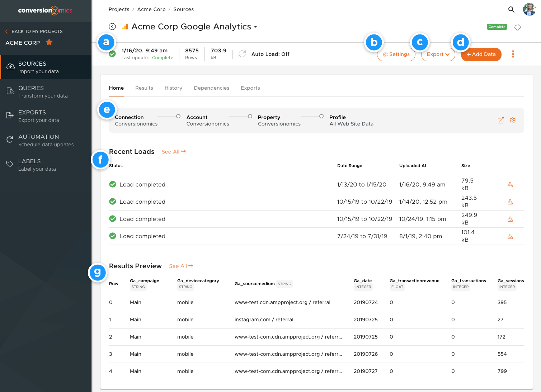Viewport: 541px width, 392px height.
Task: Click your profile avatar picture
Action: [x=529, y=10]
